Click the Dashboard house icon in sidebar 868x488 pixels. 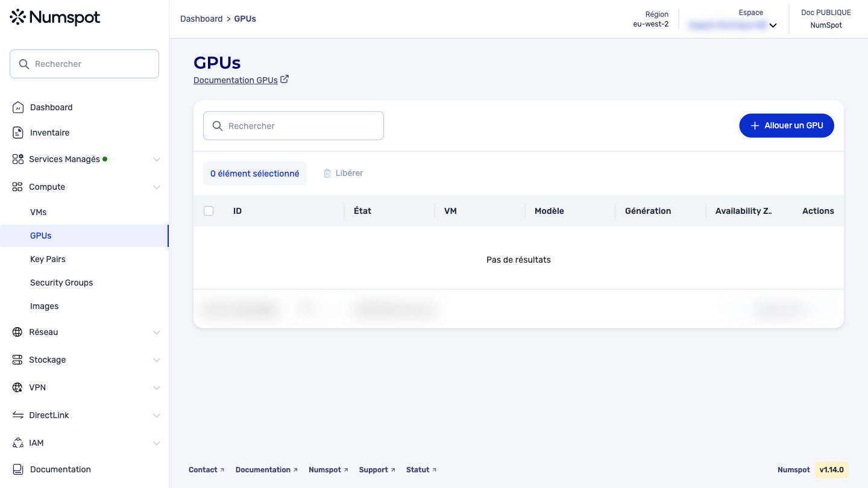[x=18, y=107]
